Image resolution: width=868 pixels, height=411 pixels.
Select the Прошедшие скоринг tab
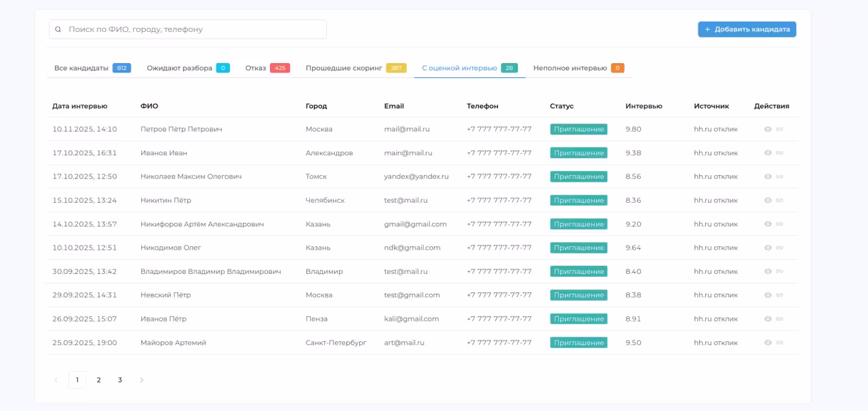344,68
